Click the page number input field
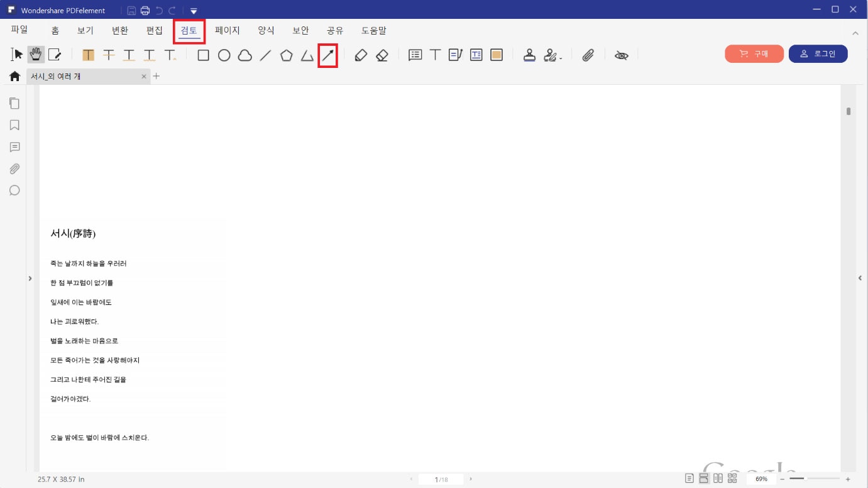The height and width of the screenshot is (488, 868). (x=441, y=479)
